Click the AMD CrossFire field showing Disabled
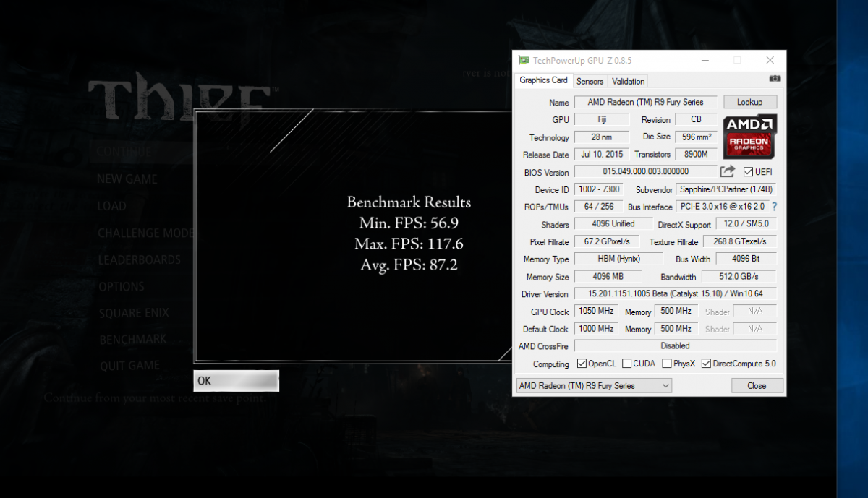The image size is (868, 498). pyautogui.click(x=676, y=346)
